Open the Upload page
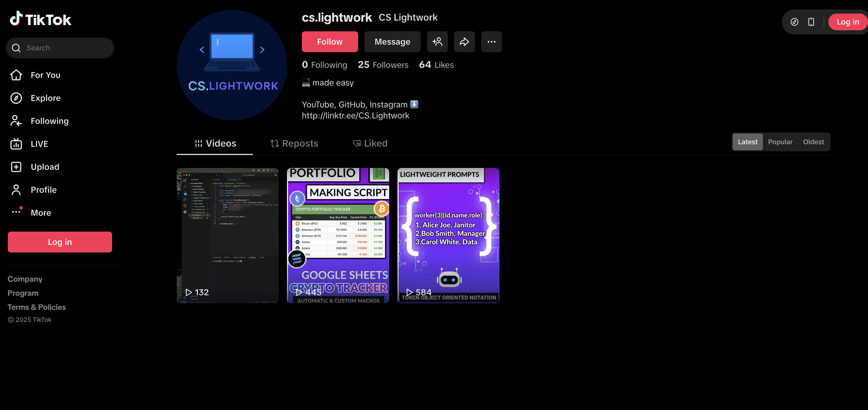This screenshot has height=410, width=868. (45, 167)
